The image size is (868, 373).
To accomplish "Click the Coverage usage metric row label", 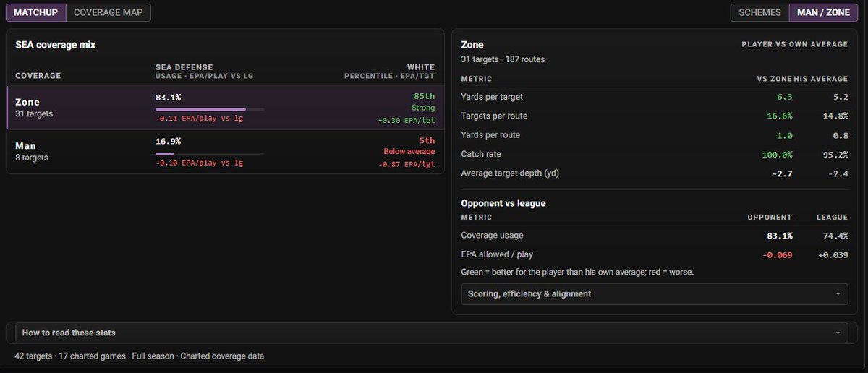I will tap(492, 236).
